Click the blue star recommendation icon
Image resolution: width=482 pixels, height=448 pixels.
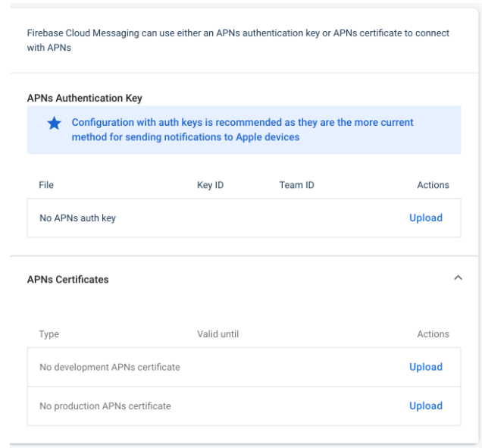(x=54, y=124)
